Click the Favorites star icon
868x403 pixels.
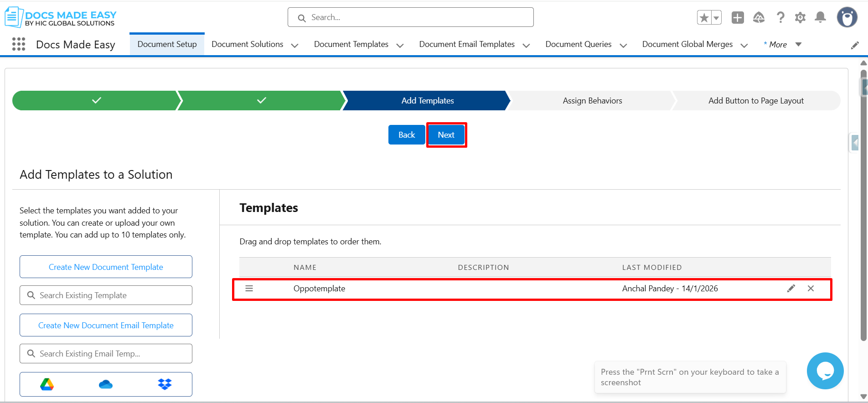tap(704, 18)
